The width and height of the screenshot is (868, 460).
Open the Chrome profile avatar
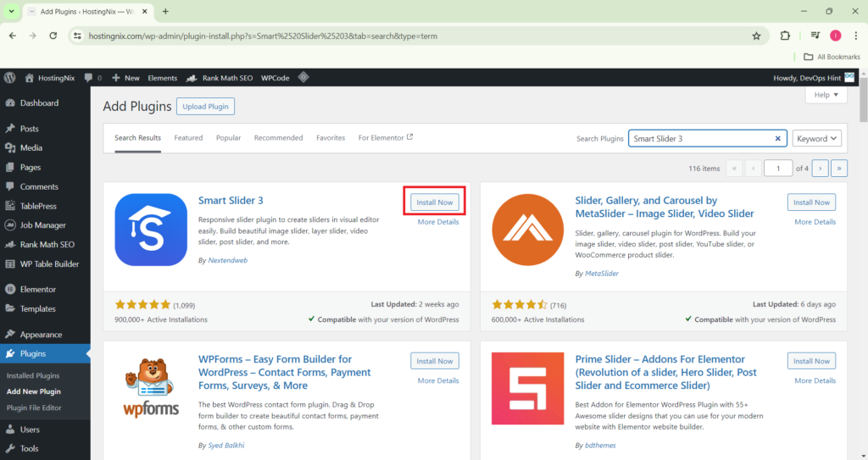point(835,36)
